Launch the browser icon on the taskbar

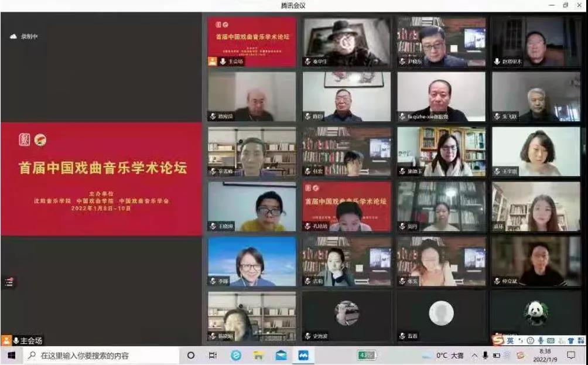[x=235, y=356]
